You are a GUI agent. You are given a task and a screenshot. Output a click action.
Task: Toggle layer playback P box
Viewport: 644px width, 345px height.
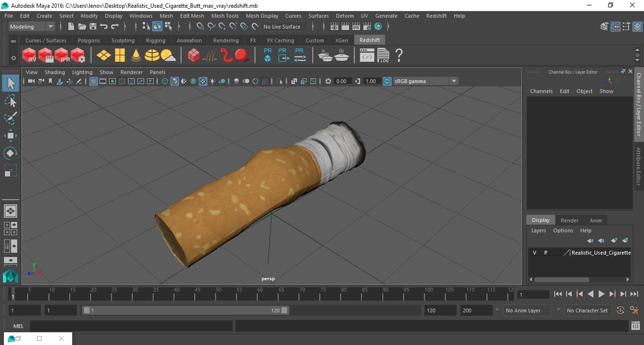pyautogui.click(x=546, y=253)
